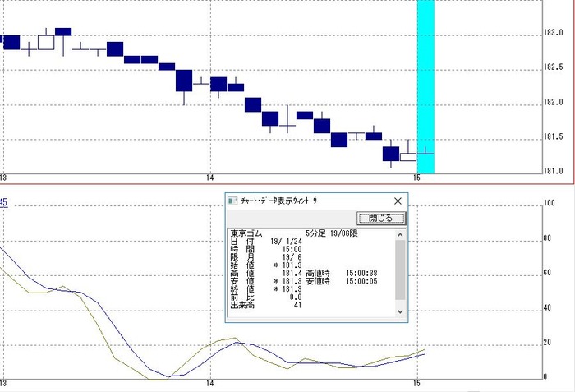Click the 14 time label under indicator chart
This screenshot has width=575, height=392.
tap(209, 383)
